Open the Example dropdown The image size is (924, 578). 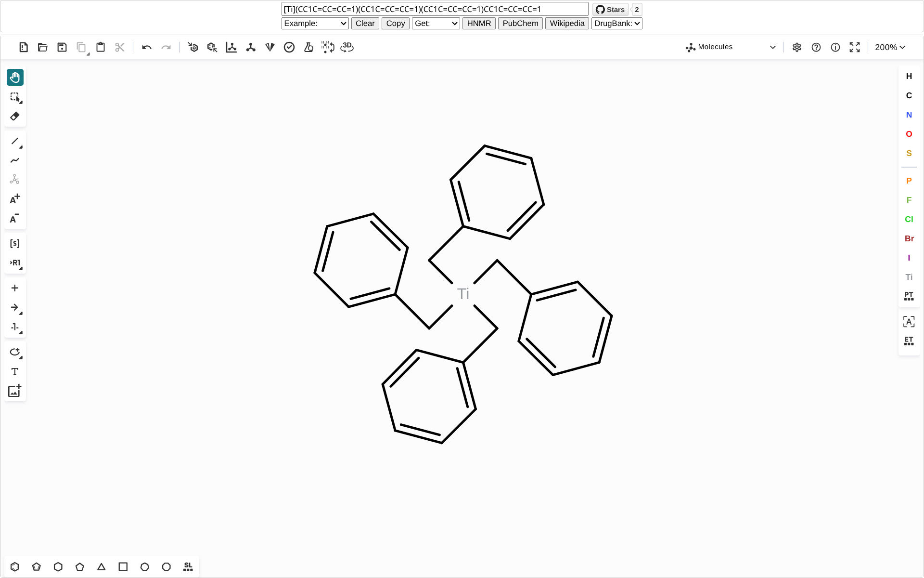(x=315, y=23)
